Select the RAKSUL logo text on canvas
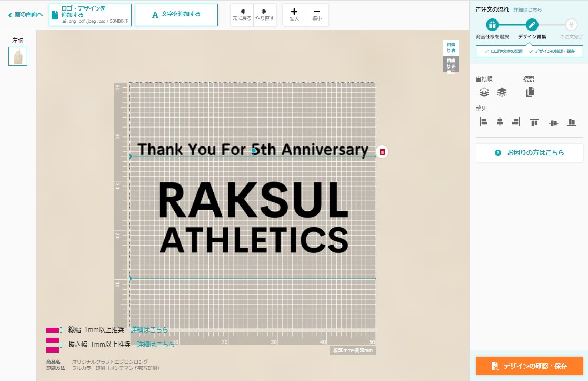 tap(254, 200)
